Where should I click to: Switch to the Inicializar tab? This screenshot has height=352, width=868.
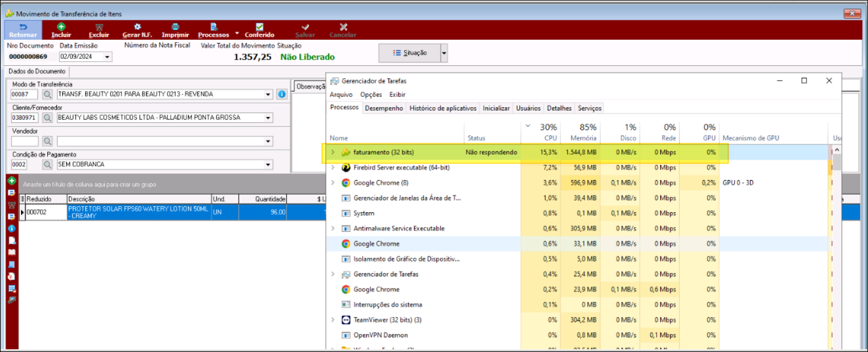[497, 108]
